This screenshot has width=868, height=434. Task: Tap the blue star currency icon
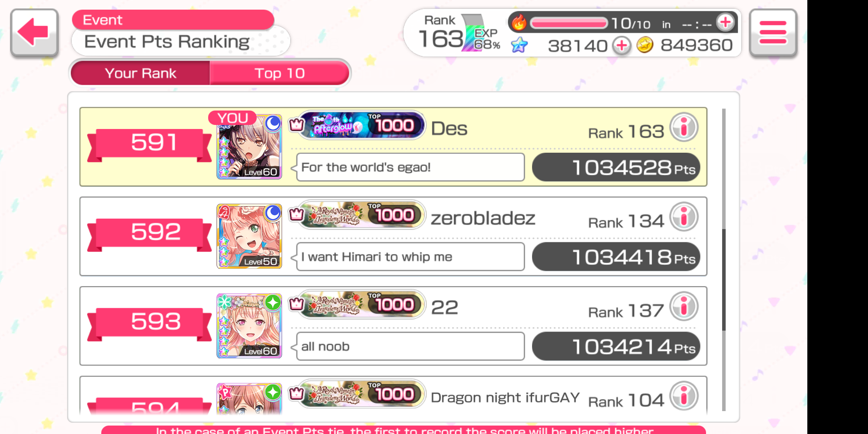coord(519,45)
